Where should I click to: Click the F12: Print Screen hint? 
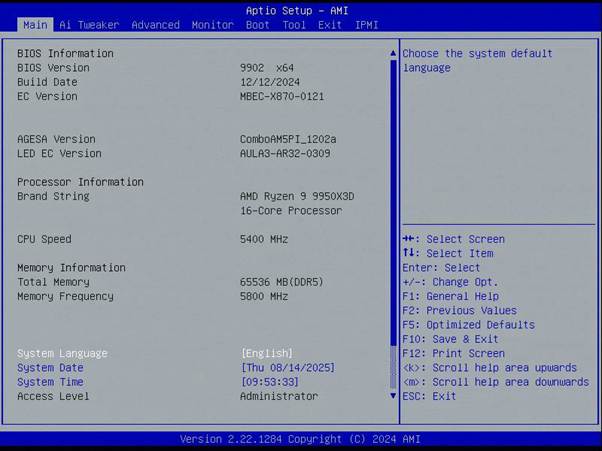[x=454, y=354]
